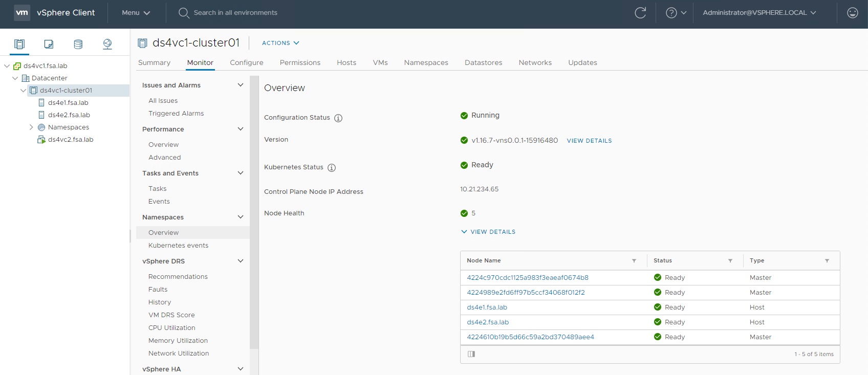Collapse the Datacenter tree node
Screen dimensions: 868x375
[x=15, y=78]
